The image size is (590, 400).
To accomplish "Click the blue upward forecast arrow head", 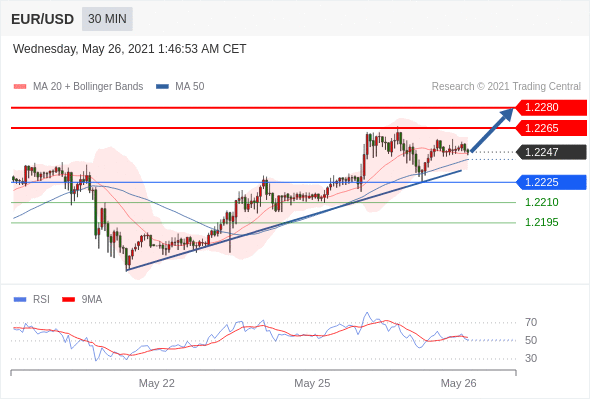I will (x=507, y=114).
